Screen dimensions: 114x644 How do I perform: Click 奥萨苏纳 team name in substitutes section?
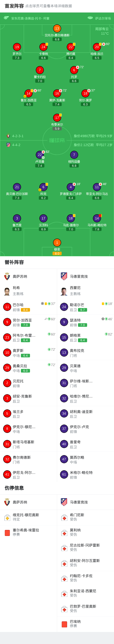pyautogui.click(x=20, y=277)
